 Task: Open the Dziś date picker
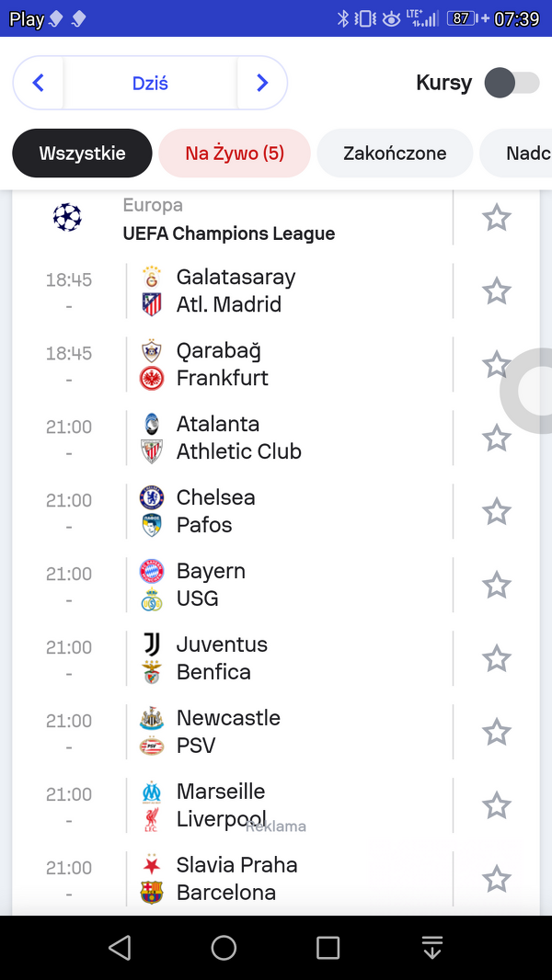point(150,83)
